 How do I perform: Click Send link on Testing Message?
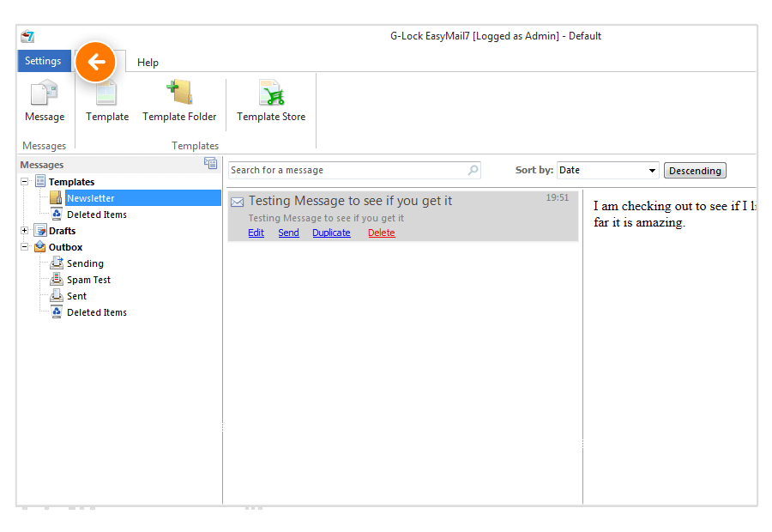click(x=288, y=233)
